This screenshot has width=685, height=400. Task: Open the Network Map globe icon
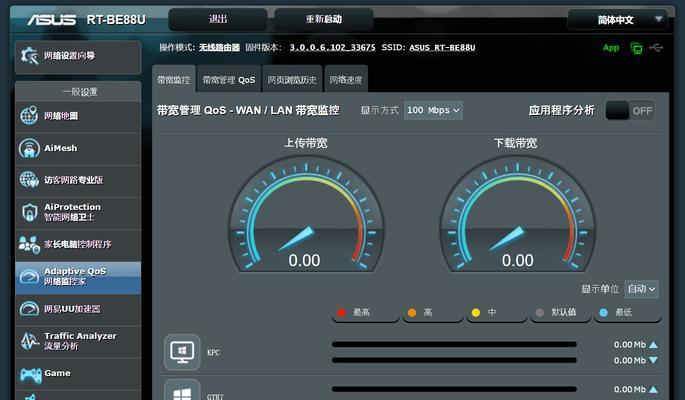tap(29, 116)
